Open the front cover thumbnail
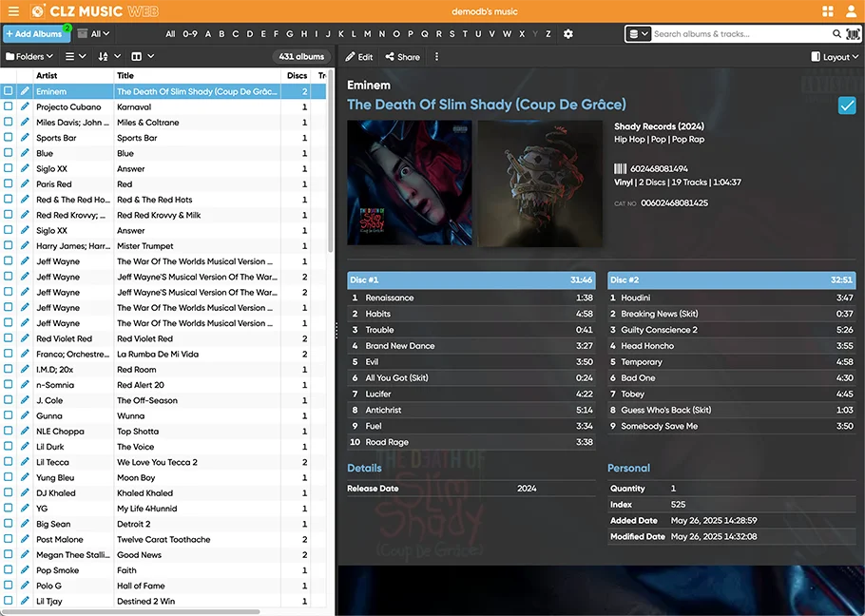Screen dimensions: 865x616 410,183
